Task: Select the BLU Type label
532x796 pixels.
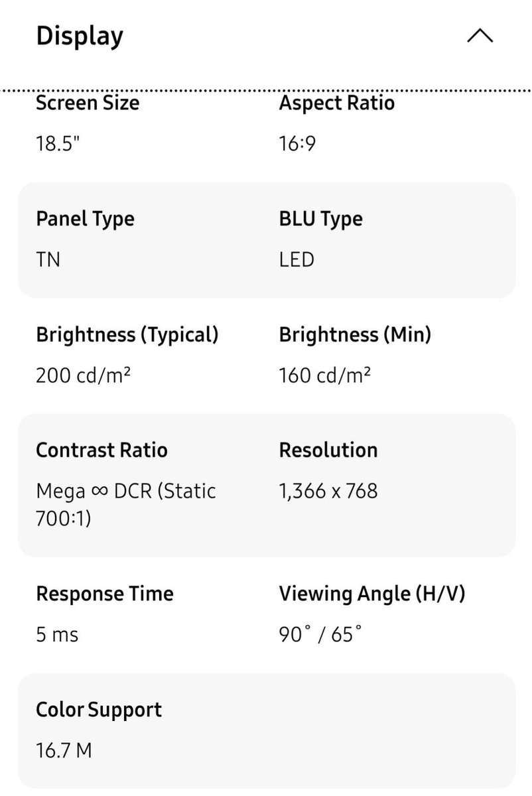Action: (x=320, y=219)
